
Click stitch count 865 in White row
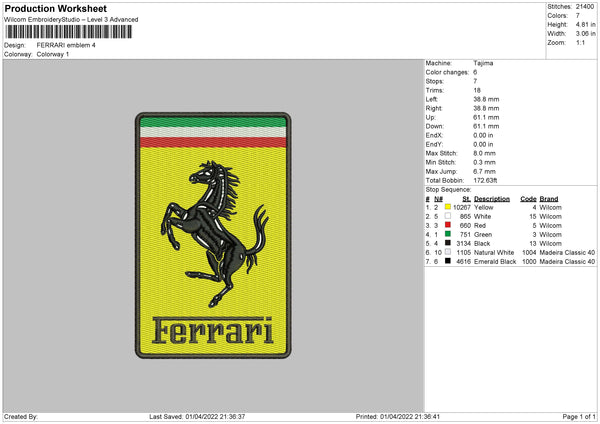click(465, 217)
